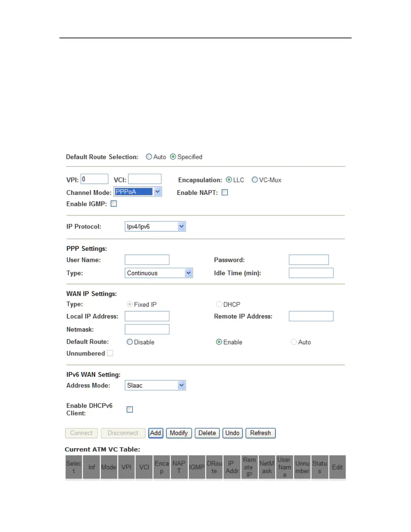Click the Delete button
This screenshot has width=411, height=532.
tap(207, 433)
